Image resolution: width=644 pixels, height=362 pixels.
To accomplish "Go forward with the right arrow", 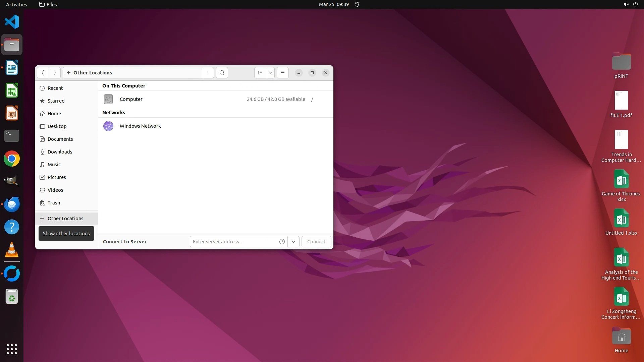I will (55, 73).
